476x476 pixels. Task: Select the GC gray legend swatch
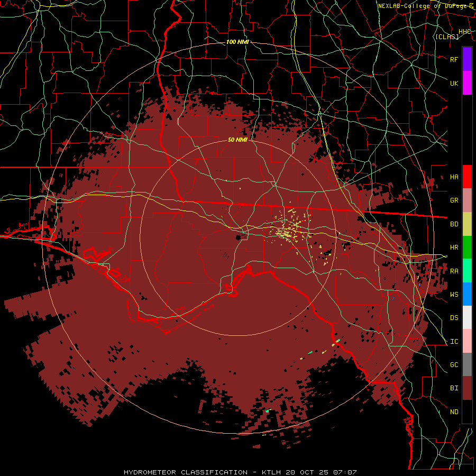(x=467, y=364)
